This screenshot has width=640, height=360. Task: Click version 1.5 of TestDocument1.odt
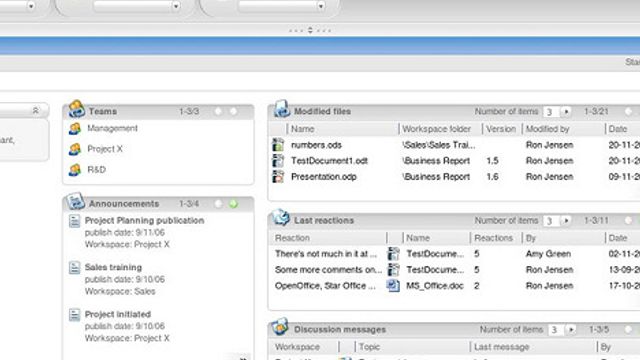492,161
